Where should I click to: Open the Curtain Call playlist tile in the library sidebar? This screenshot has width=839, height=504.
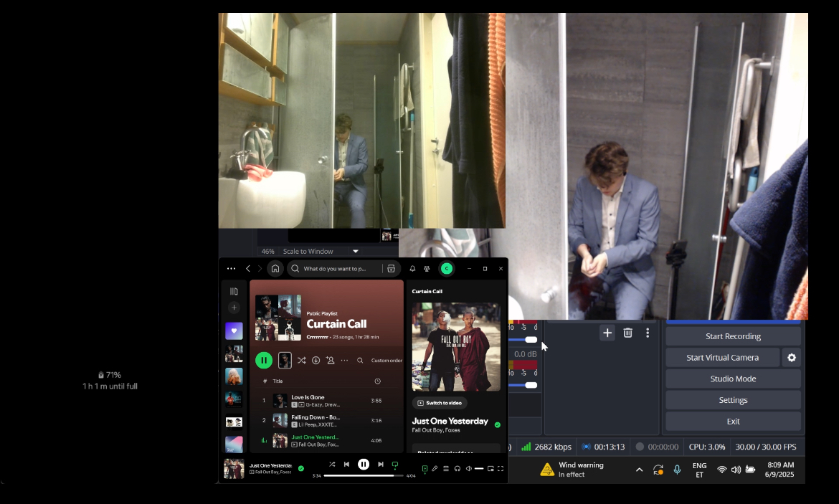coord(234,353)
